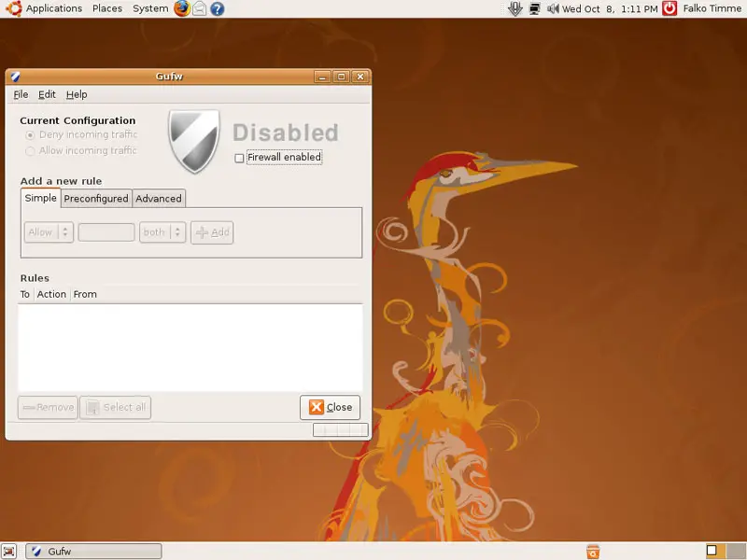Open the network monitor tray icon
The height and width of the screenshot is (560, 747).
tap(534, 8)
